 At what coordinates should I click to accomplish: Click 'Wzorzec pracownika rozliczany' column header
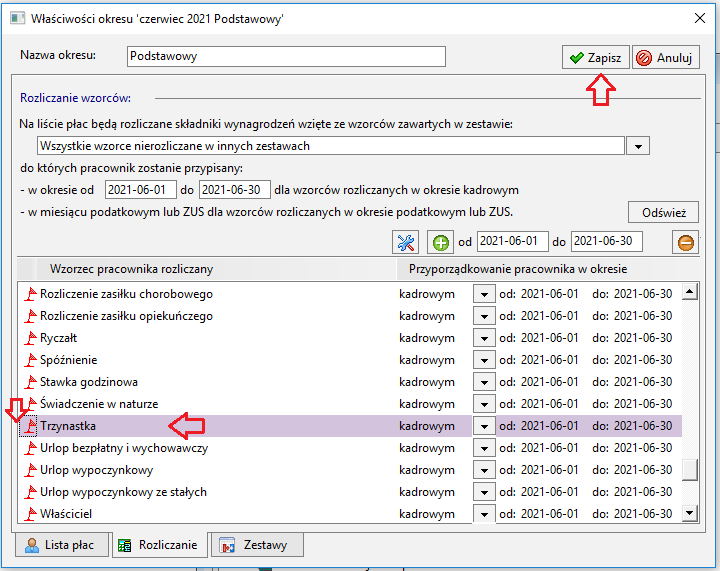[x=216, y=269]
